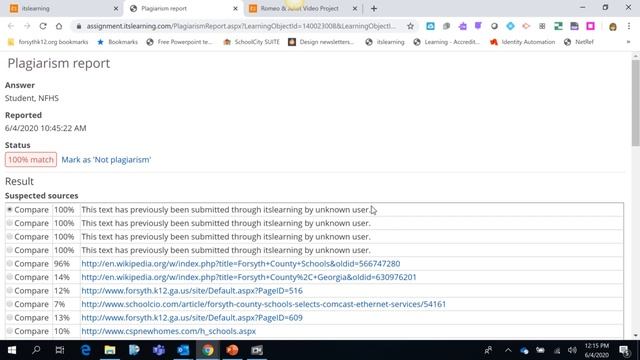The image size is (640, 360).
Task: Open the screen recorder taskbar icon
Action: tap(257, 350)
